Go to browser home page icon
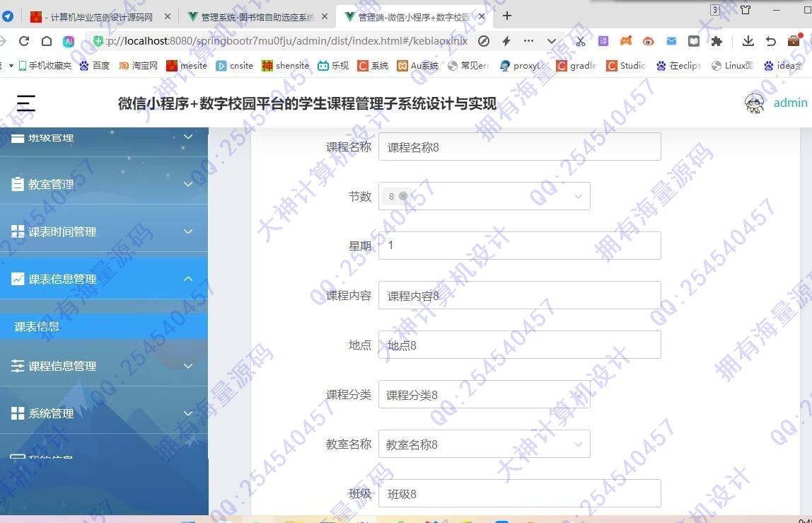 point(47,41)
